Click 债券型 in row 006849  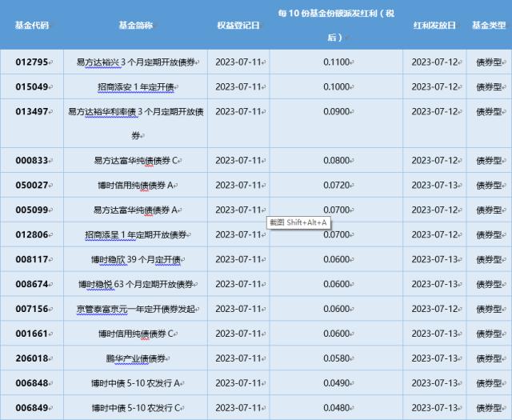489,408
